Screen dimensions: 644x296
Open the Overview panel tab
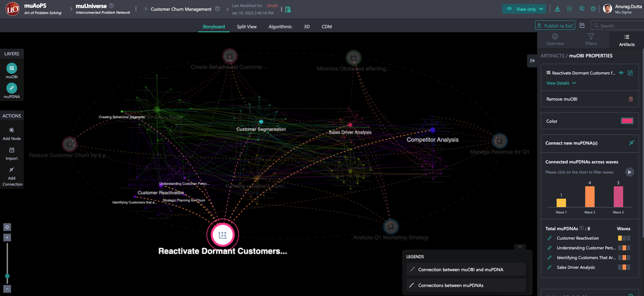coord(555,40)
